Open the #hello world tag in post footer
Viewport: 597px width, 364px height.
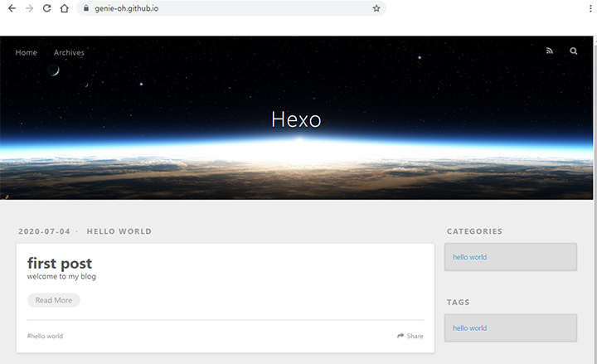45,336
